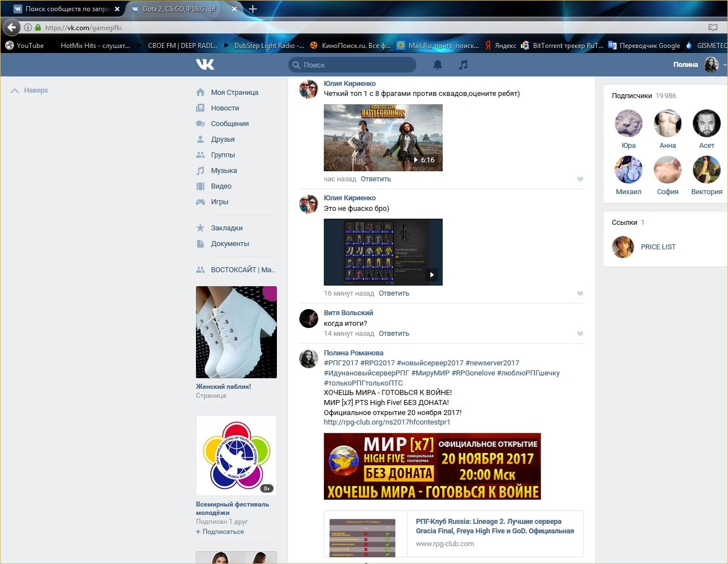This screenshot has height=564, width=728.
Task: Open notifications bell icon
Action: [x=438, y=65]
